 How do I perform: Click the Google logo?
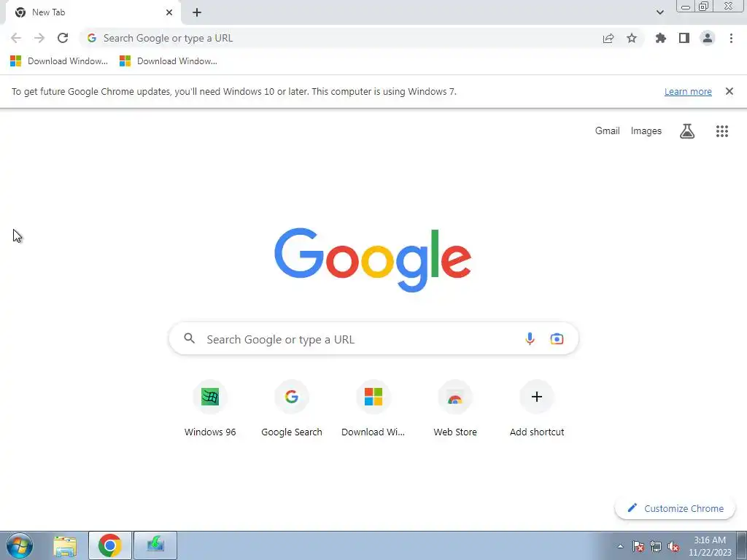coord(373,260)
